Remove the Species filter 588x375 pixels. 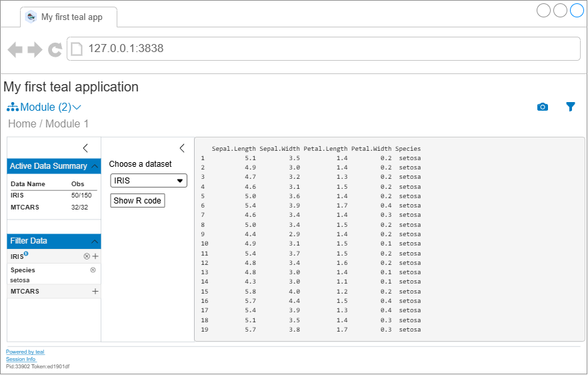tap(93, 270)
